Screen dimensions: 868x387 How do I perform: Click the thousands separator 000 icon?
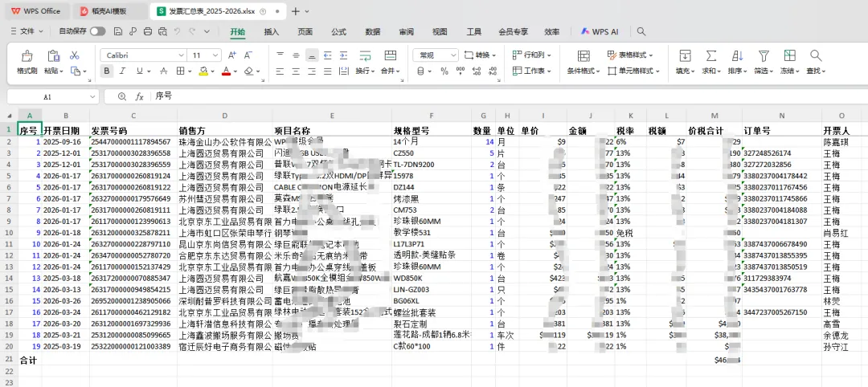point(461,71)
